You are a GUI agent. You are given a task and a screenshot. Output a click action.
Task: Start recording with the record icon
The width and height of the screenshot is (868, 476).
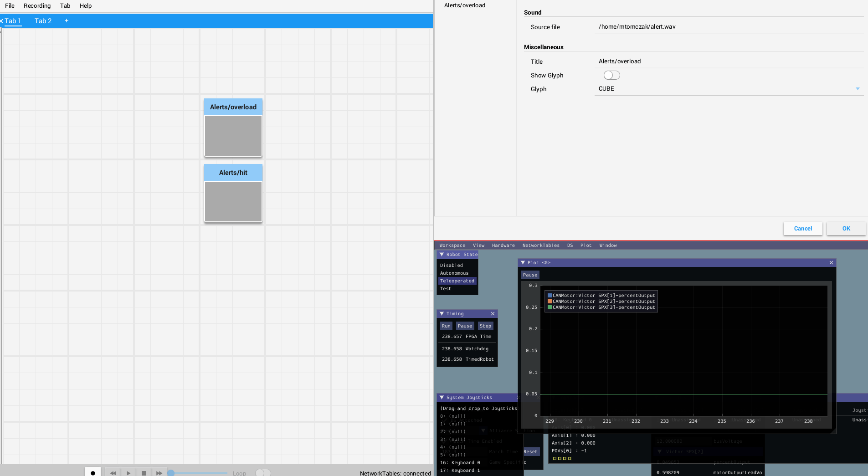[x=93, y=472]
